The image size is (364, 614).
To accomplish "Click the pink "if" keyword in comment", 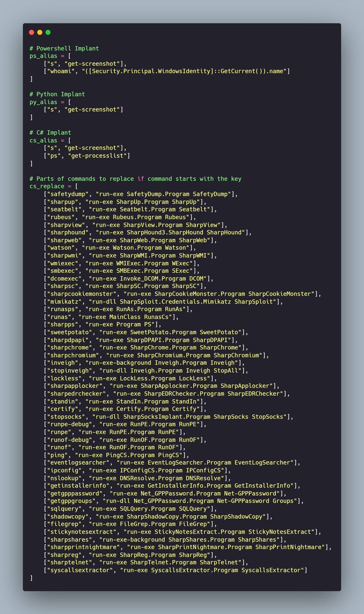I will [140, 179].
